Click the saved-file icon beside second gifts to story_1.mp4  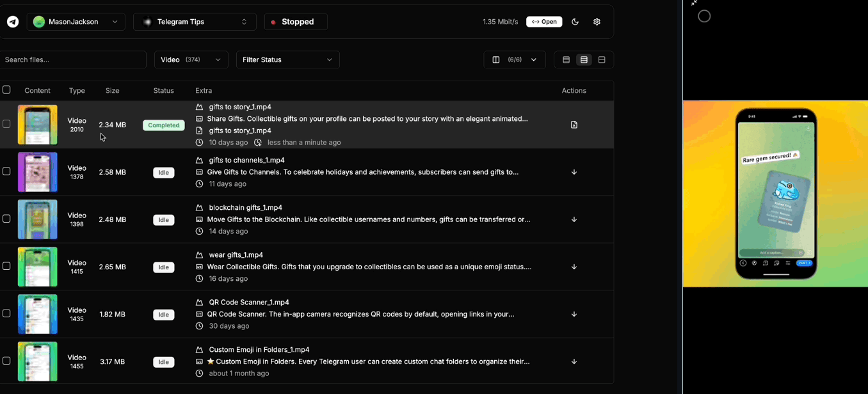[199, 130]
